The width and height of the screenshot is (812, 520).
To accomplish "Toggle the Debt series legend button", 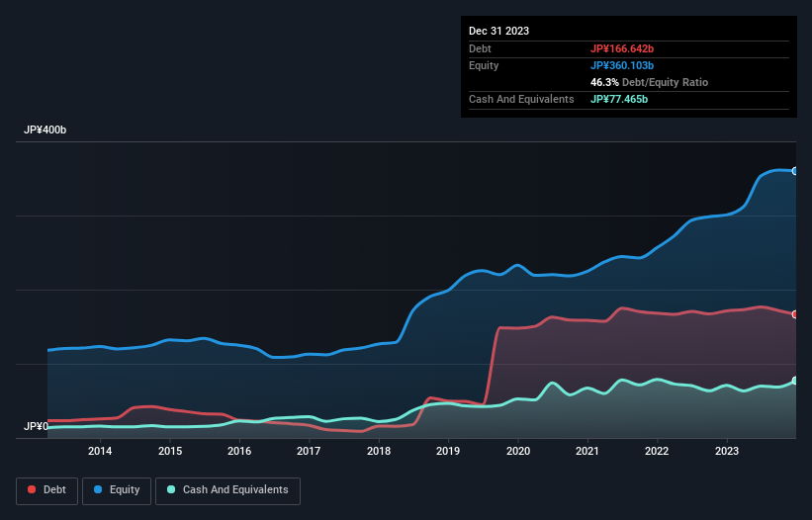I will [46, 490].
